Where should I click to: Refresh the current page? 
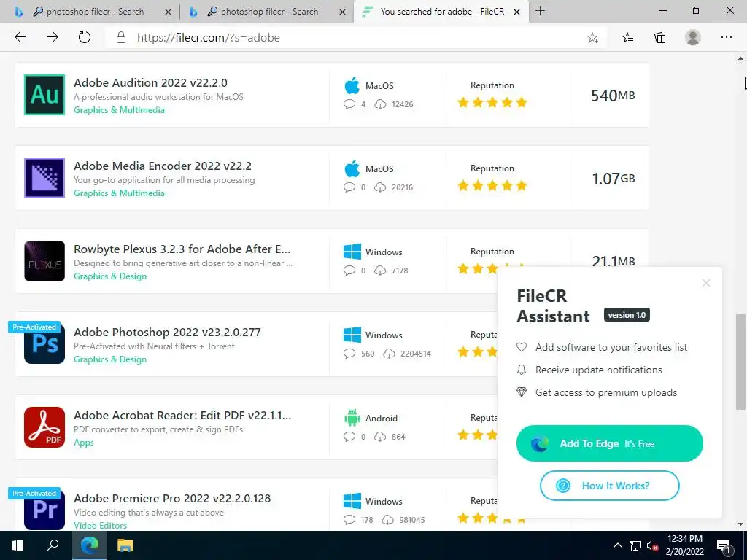85,37
